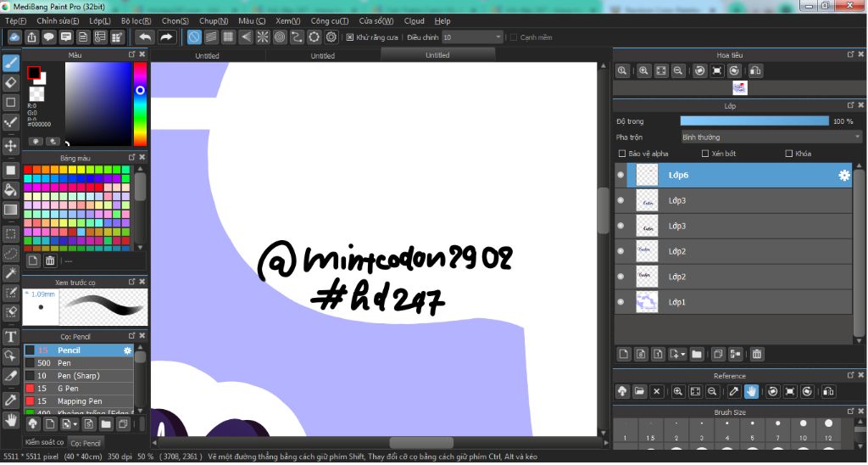Screen dimensions: 868x465
Task: Delete layer with trash icon in layer panel
Action: pyautogui.click(x=757, y=354)
